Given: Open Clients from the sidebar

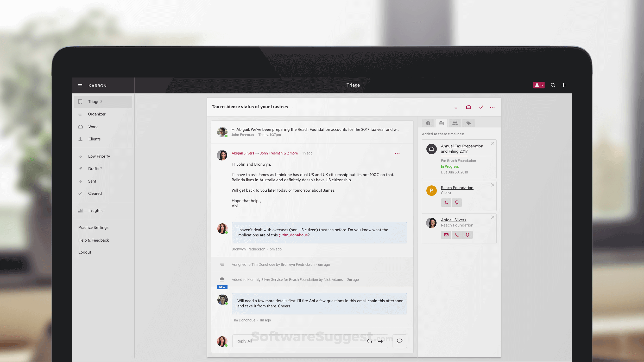Looking at the screenshot, I should (94, 139).
